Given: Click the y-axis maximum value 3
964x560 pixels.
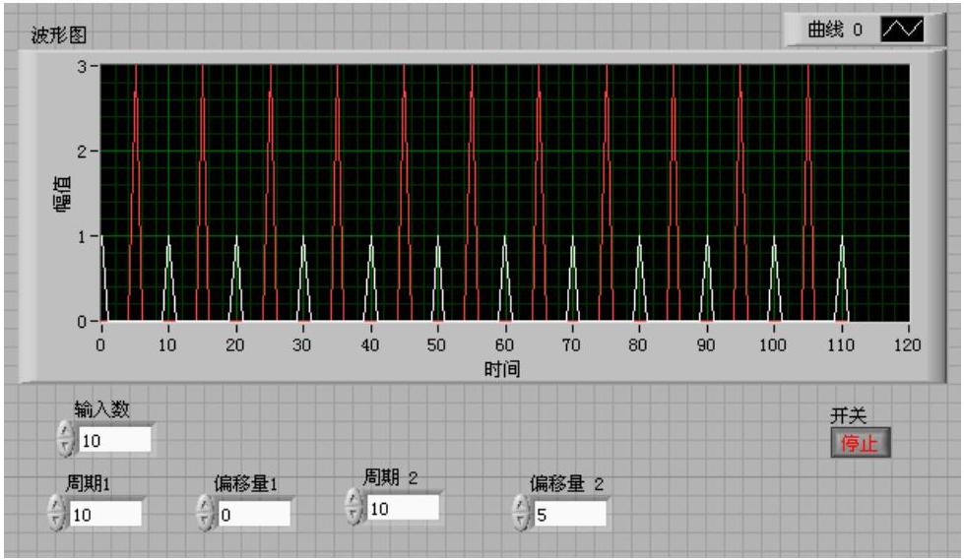Looking at the screenshot, I should (82, 66).
